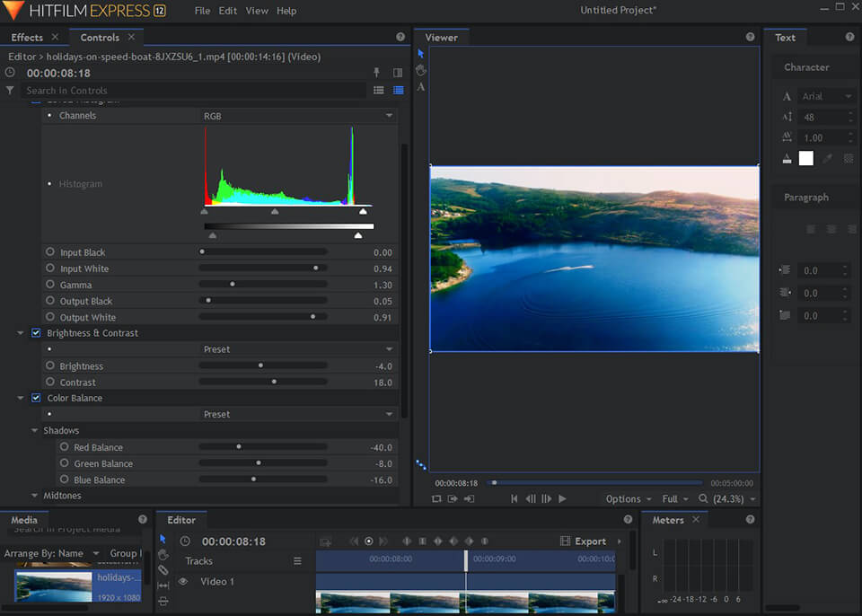Select the Slice tool in Editor
Screen dimensions: 862x616
[x=163, y=570]
